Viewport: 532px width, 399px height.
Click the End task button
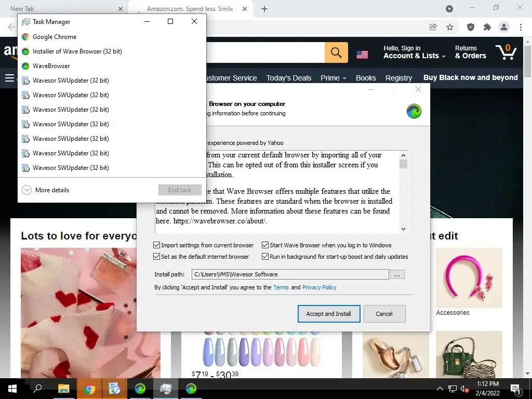[x=180, y=190]
